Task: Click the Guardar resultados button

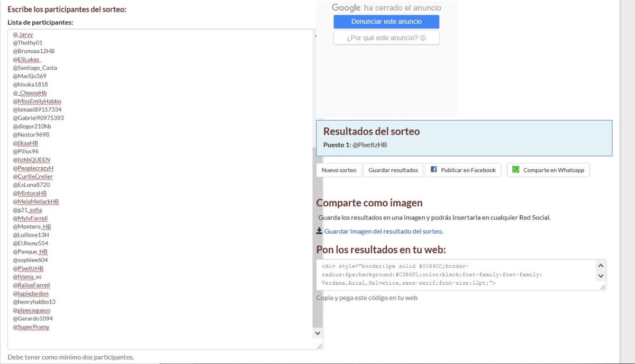Action: pyautogui.click(x=393, y=170)
